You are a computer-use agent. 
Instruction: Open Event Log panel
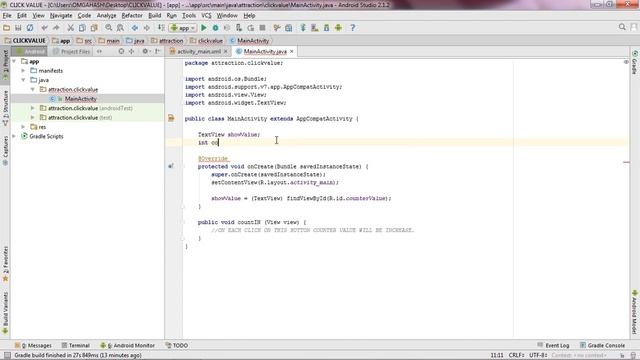click(x=553, y=345)
